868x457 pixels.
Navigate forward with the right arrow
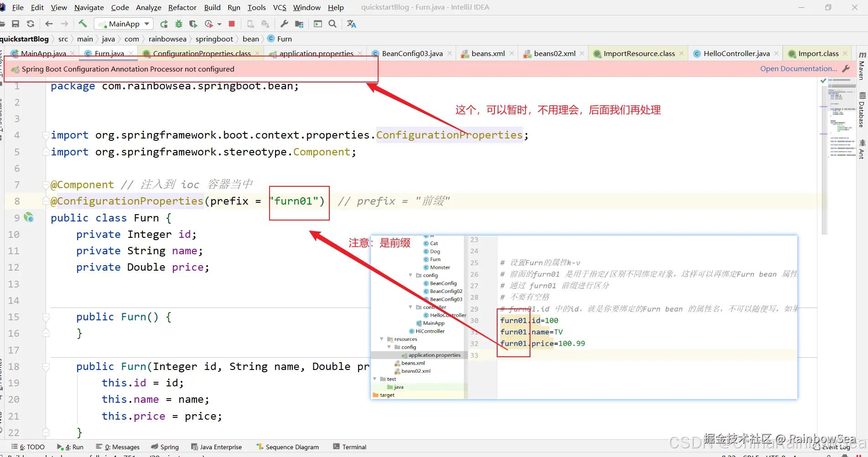64,24
